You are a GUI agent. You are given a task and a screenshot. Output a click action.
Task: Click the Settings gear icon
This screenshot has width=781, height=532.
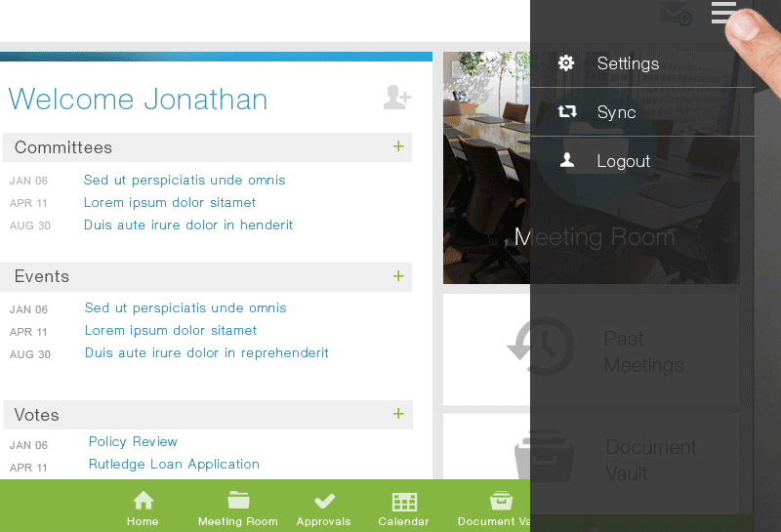click(566, 62)
